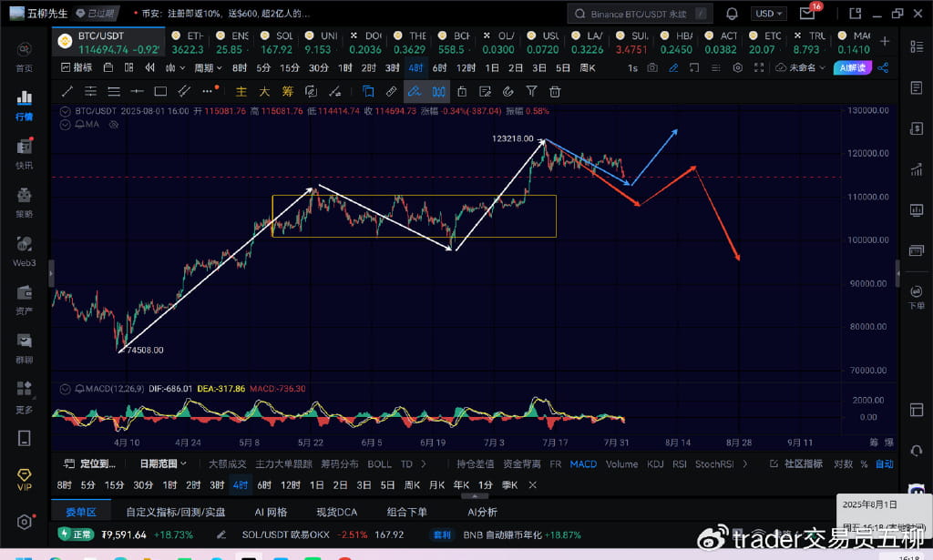
Task: Select the RSI sub-indicator
Action: (x=679, y=463)
